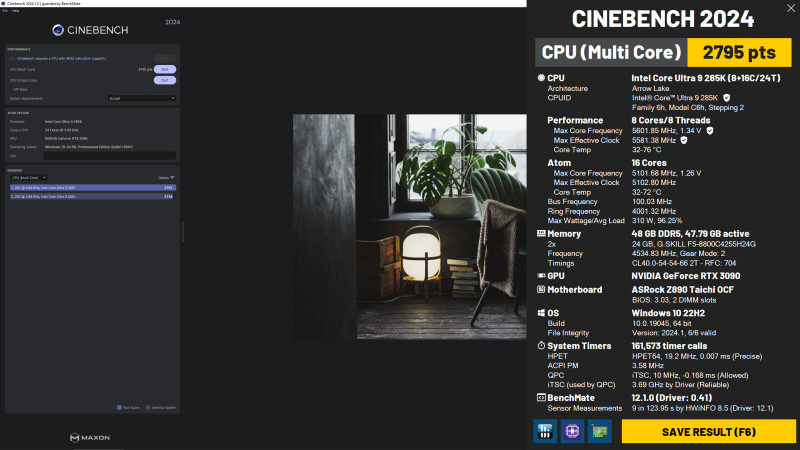800x450 pixels.
Task: Click the Processor name in Your System
Action: coord(63,121)
